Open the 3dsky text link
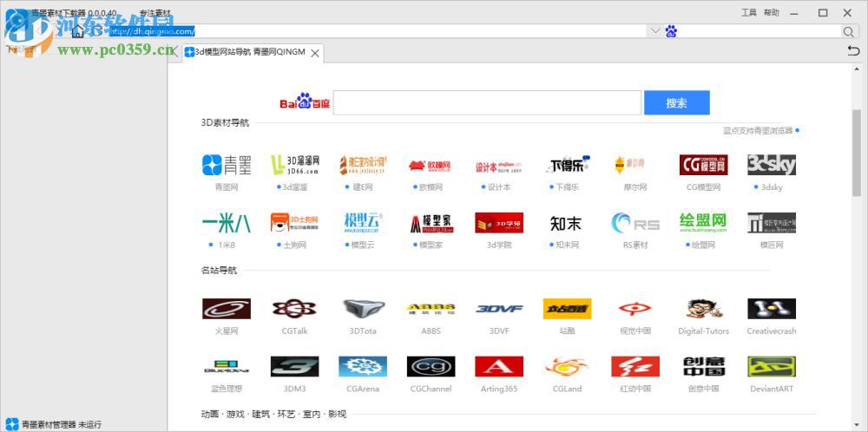 point(772,187)
